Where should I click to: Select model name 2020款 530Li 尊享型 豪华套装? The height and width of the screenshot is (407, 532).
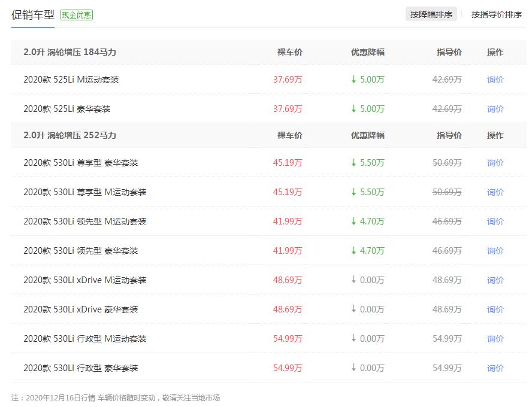81,163
